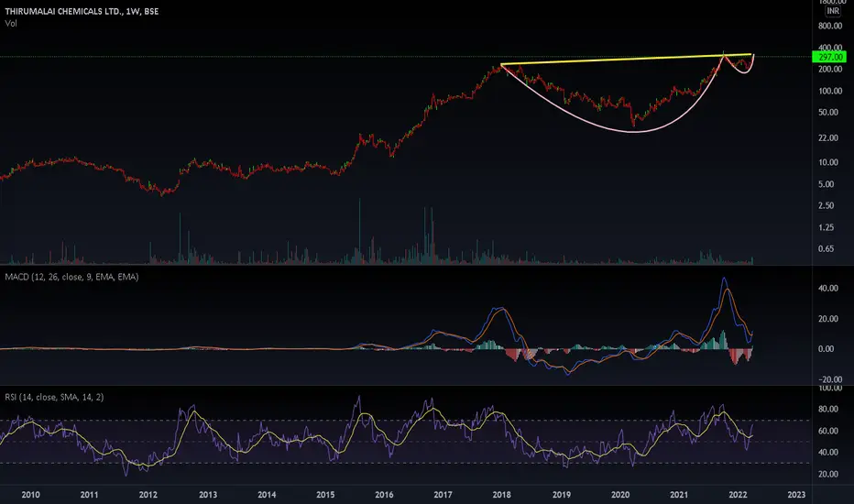Open the INR currency selector
854x504 pixels.
pyautogui.click(x=833, y=11)
